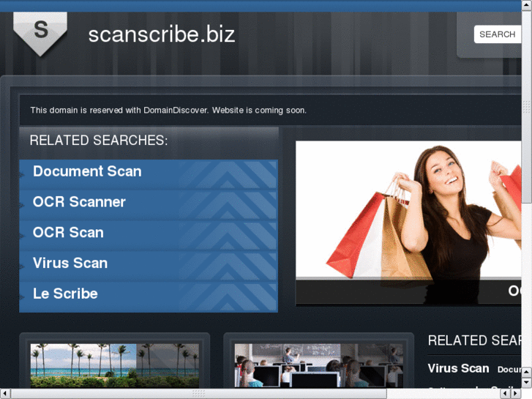Open the scanscribe.biz site title
This screenshot has width=532, height=399.
click(x=162, y=34)
